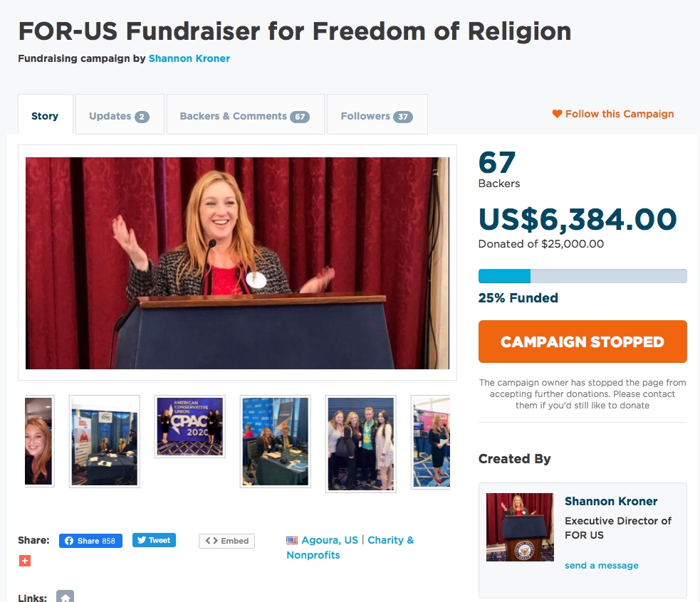Switch to the Updates tab
Image resolution: width=700 pixels, height=602 pixels.
(x=120, y=115)
